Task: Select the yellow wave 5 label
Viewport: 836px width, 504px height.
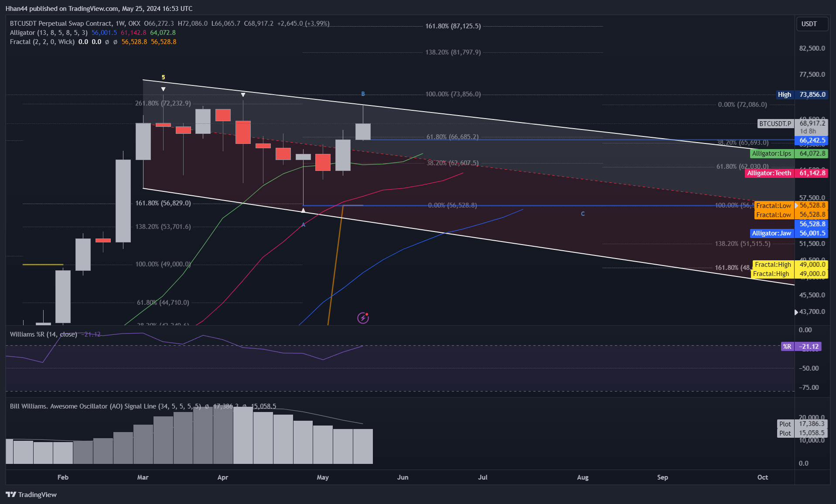Action: [164, 77]
